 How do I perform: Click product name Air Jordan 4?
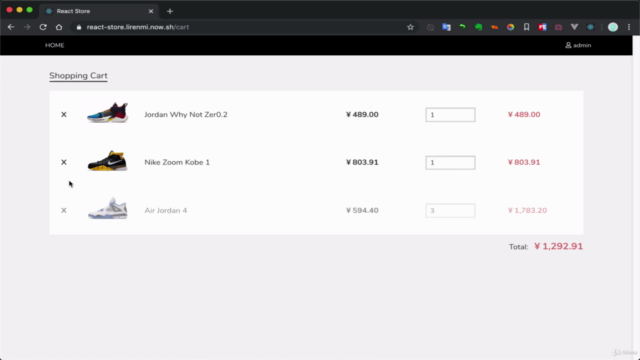click(166, 211)
